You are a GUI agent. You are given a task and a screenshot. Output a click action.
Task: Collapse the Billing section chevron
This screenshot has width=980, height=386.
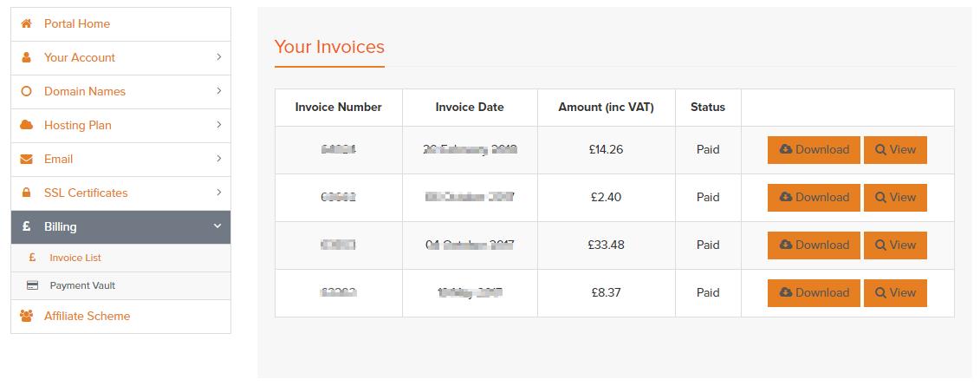pos(217,226)
